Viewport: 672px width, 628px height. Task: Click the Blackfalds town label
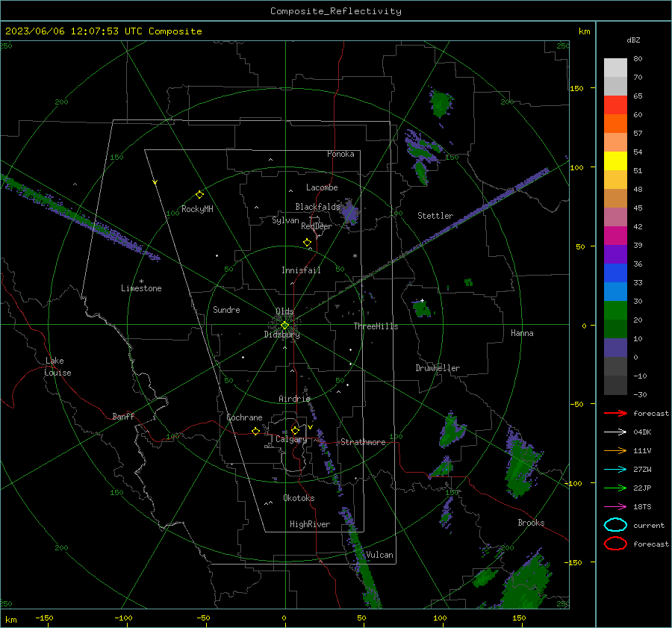317,207
